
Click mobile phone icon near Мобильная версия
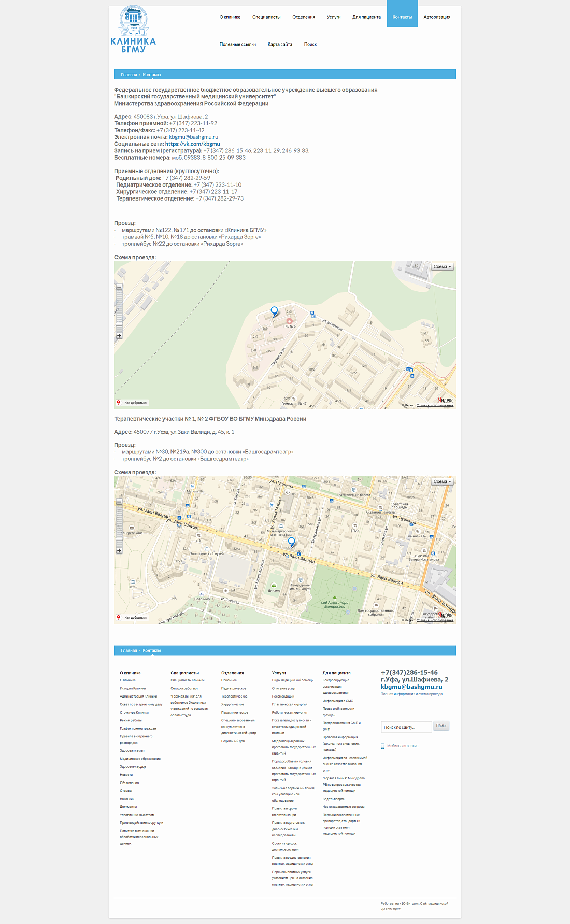(383, 746)
